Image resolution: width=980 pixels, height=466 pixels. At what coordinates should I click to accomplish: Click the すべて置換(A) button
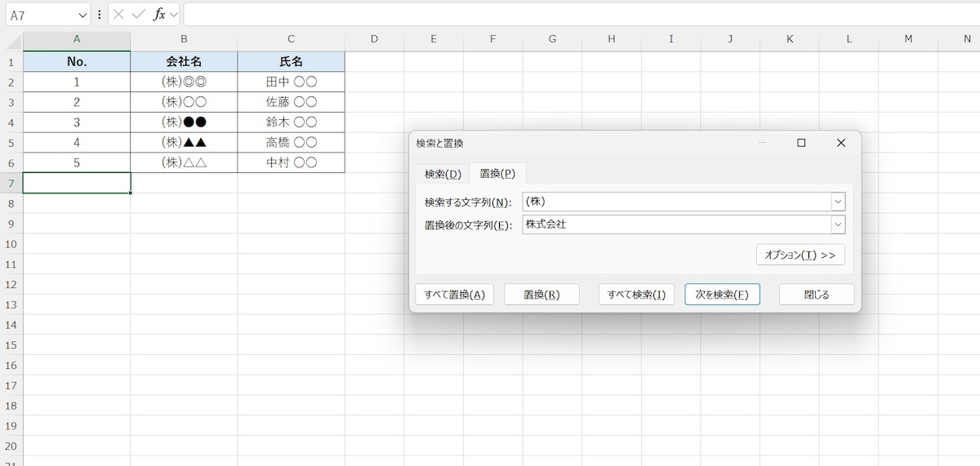455,295
